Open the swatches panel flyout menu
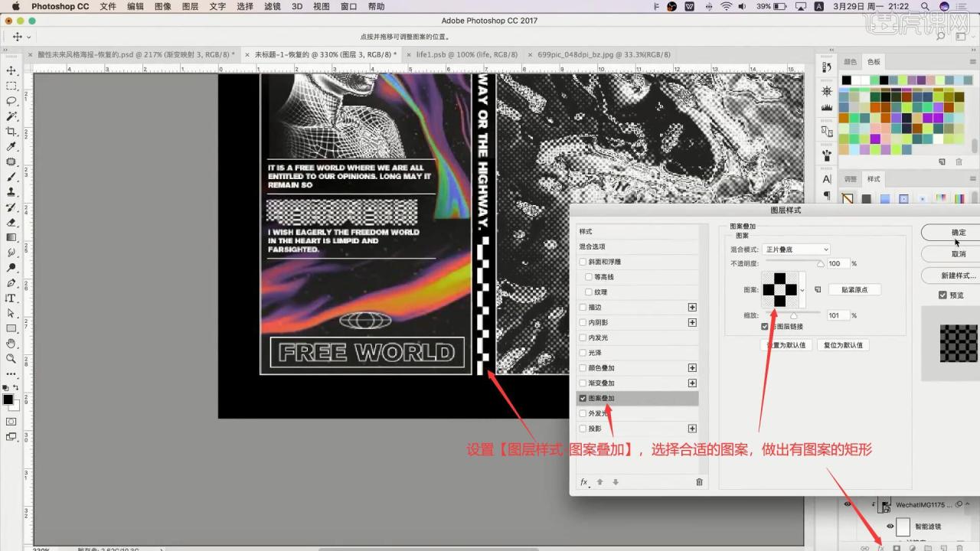This screenshot has height=551, width=980. [972, 61]
